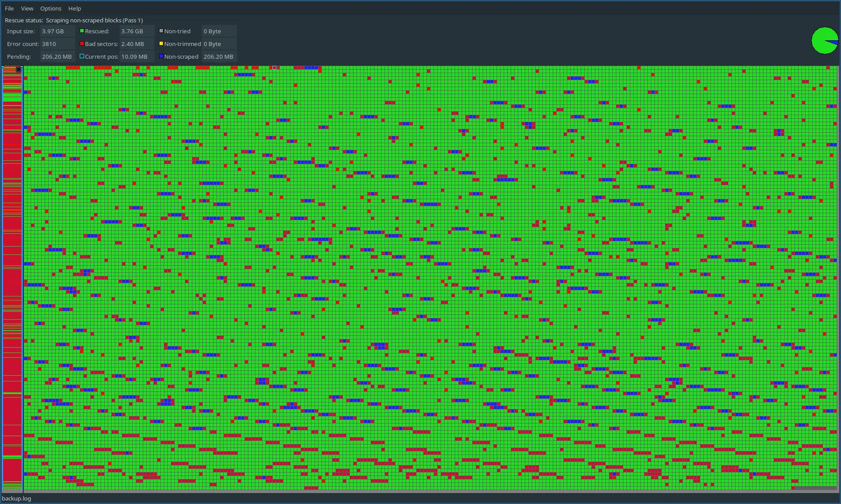The height and width of the screenshot is (504, 841).
Task: Click the backup.log status bar text
Action: click(17, 498)
